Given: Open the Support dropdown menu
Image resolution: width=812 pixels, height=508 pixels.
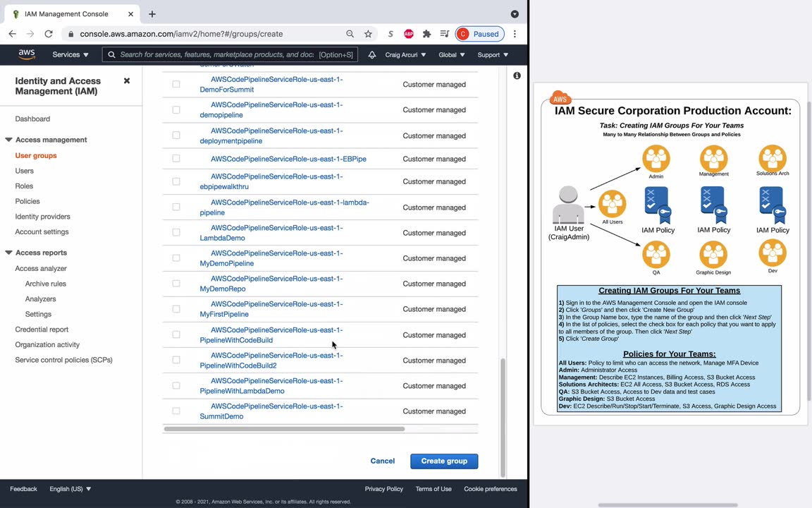Looking at the screenshot, I should (493, 54).
